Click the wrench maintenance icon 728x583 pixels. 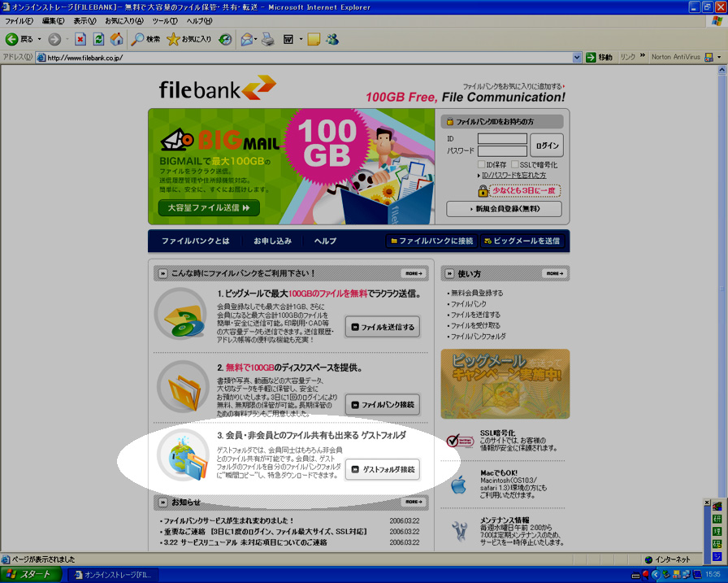point(460,530)
